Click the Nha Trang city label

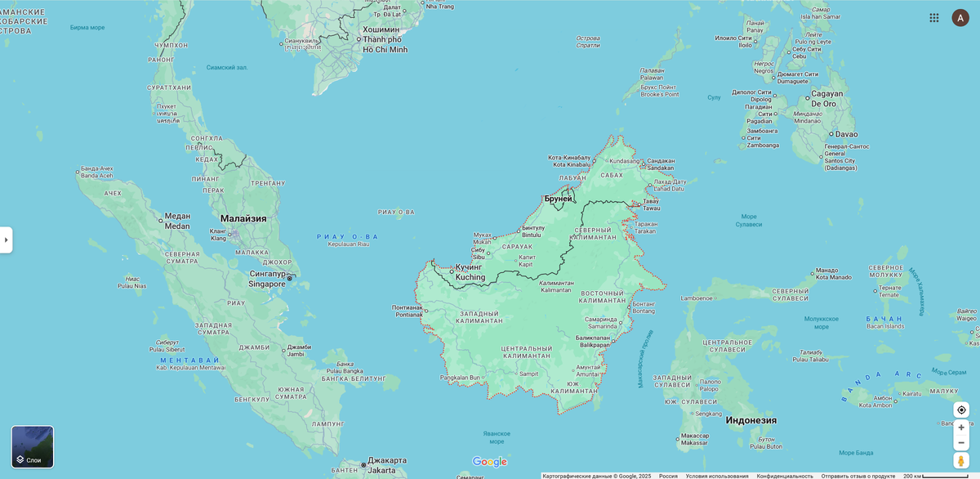click(x=440, y=7)
